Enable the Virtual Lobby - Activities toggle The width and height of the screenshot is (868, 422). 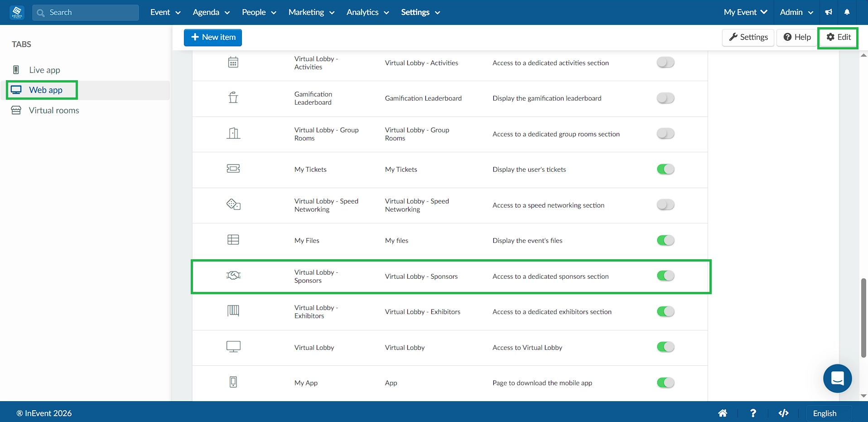coord(665,63)
